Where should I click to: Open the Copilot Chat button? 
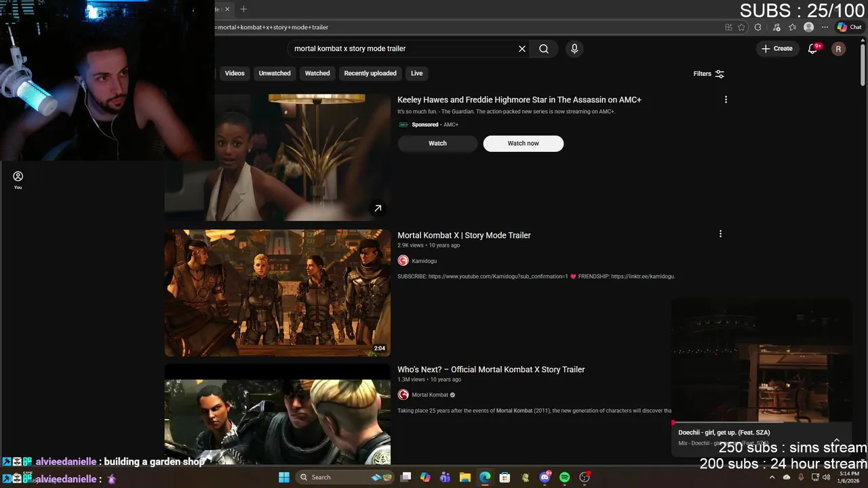click(x=849, y=27)
